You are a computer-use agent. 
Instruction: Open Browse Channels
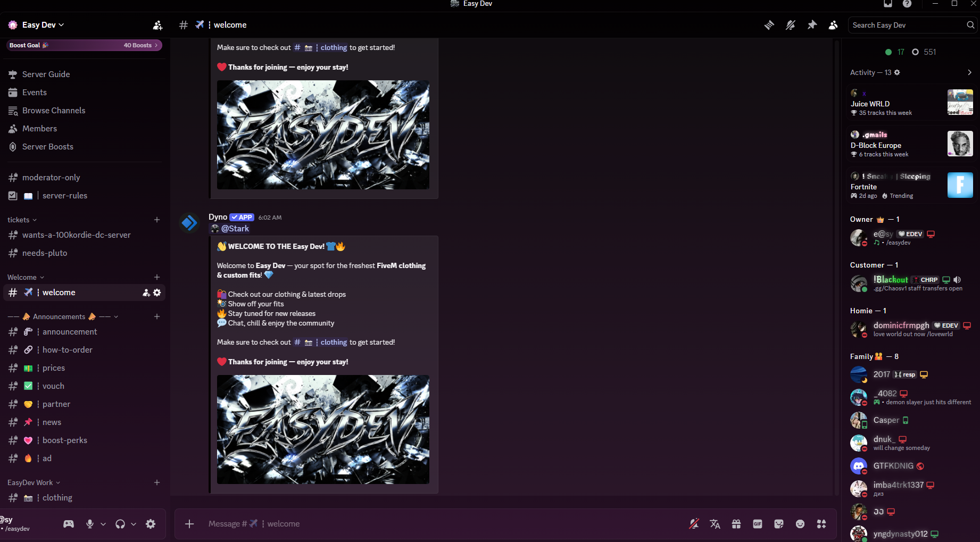pyautogui.click(x=84, y=111)
